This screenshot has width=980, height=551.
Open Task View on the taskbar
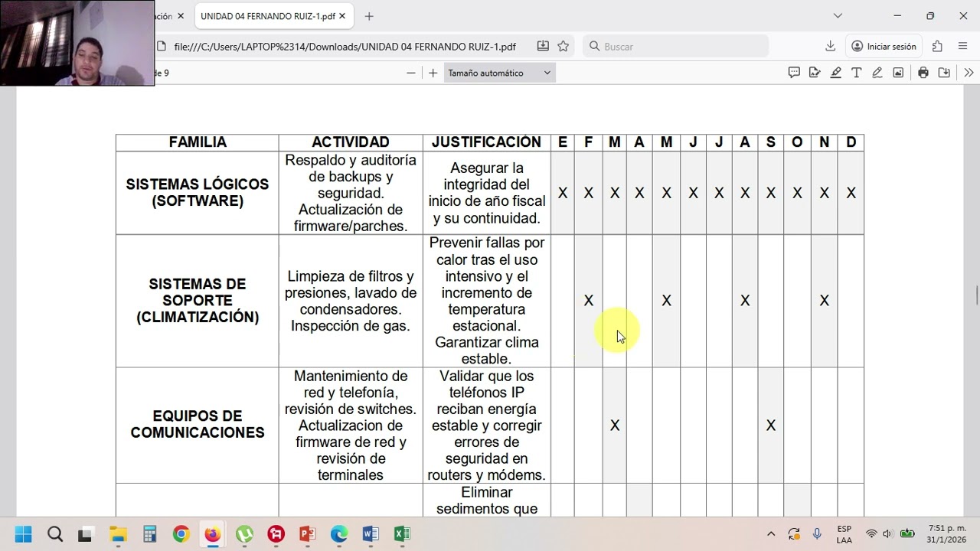[x=86, y=533]
